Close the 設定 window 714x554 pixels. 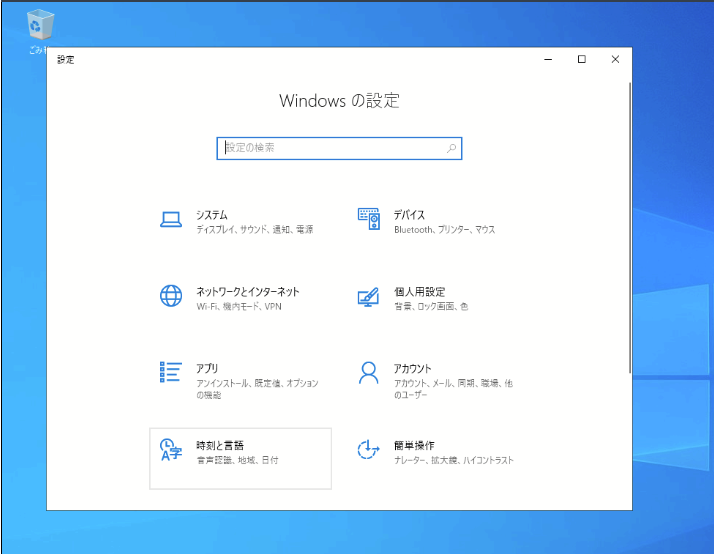pyautogui.click(x=615, y=60)
